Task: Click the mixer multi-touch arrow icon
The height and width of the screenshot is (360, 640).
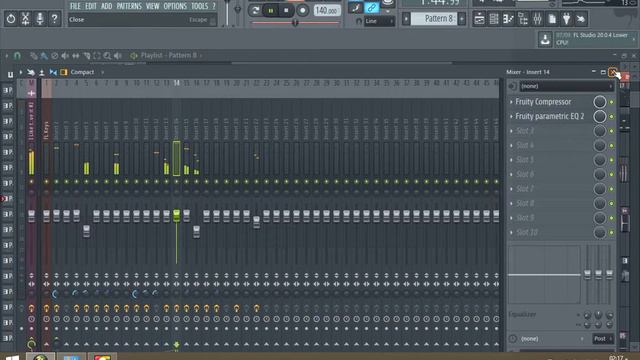Action: tap(31, 72)
